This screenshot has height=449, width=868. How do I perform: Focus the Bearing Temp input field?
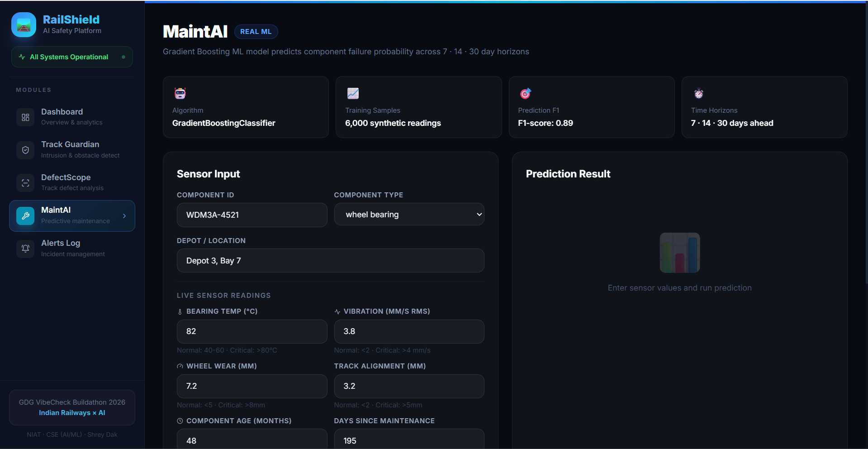[251, 331]
